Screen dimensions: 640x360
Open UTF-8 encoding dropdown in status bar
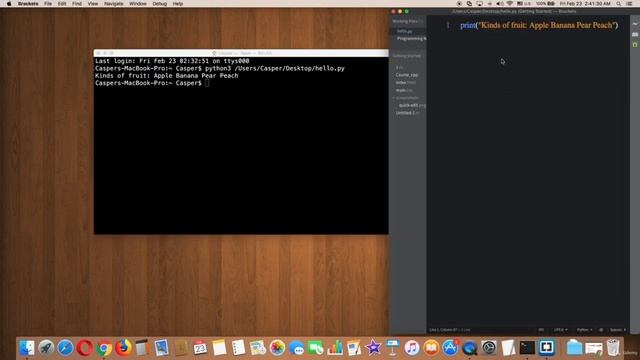(560, 330)
